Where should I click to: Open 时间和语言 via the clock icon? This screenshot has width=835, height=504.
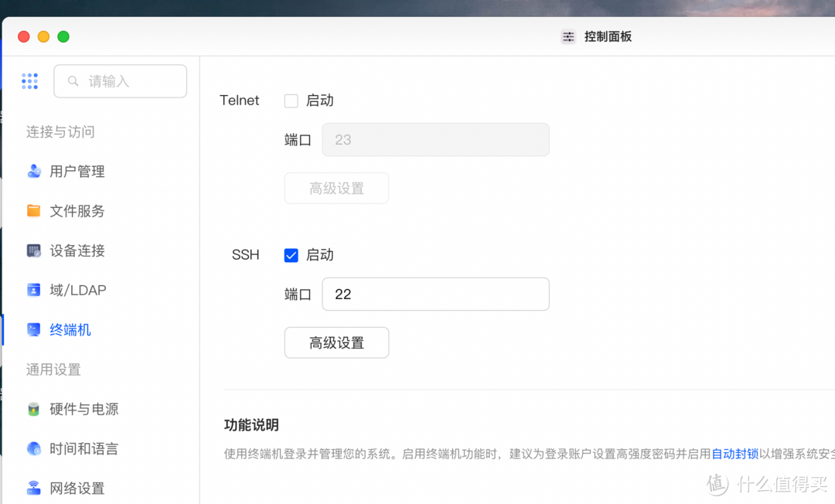[x=34, y=448]
